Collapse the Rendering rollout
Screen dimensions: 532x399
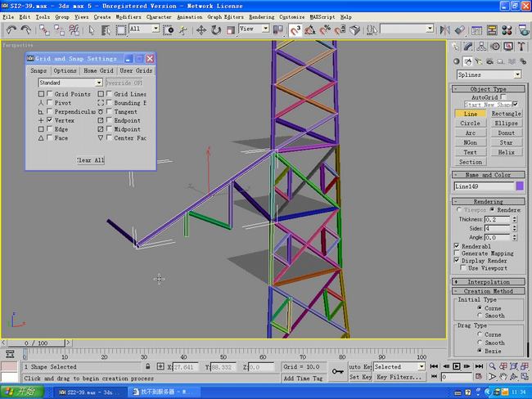(489, 201)
